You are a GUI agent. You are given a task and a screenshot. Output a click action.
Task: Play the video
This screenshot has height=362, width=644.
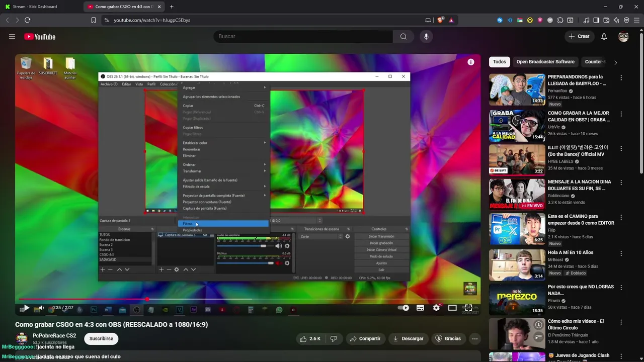coord(26,308)
